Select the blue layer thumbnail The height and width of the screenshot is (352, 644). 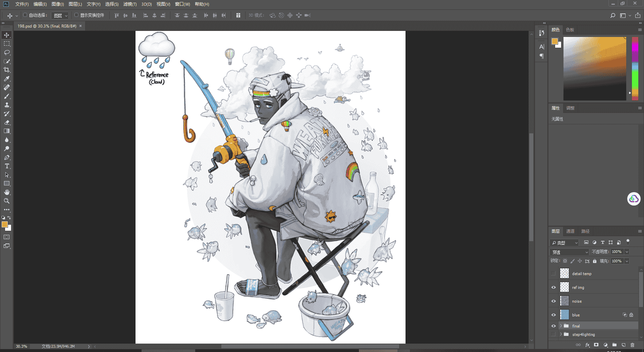coord(565,315)
